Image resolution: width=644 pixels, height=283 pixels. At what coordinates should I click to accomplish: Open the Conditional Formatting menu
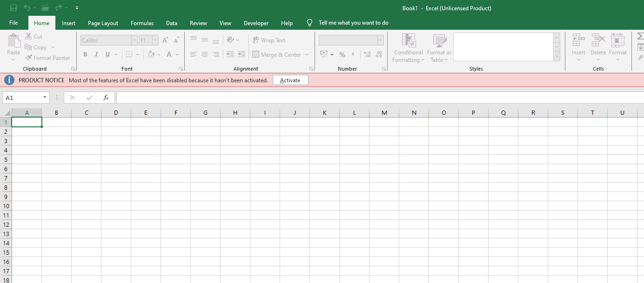coord(408,48)
